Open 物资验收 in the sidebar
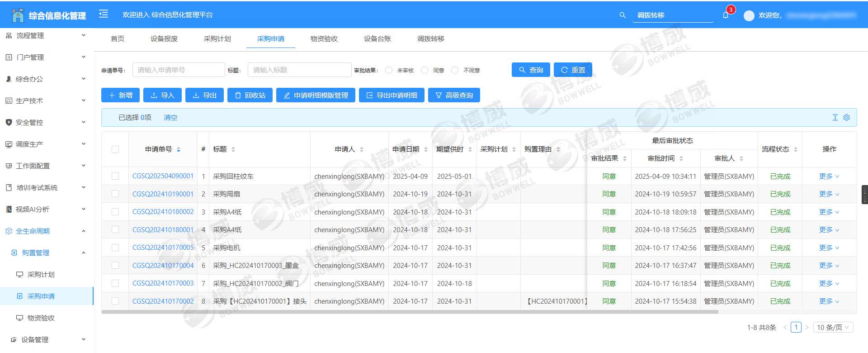 pyautogui.click(x=41, y=318)
